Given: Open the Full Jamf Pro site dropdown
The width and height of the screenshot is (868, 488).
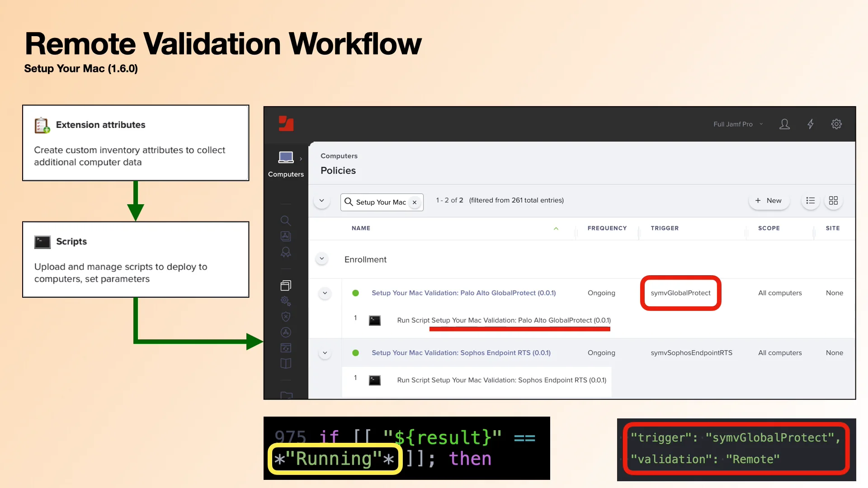Looking at the screenshot, I should pos(738,124).
